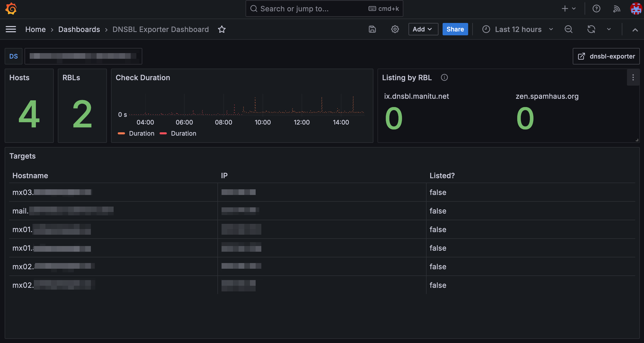Zoom out the time range
This screenshot has width=644, height=343.
click(568, 29)
